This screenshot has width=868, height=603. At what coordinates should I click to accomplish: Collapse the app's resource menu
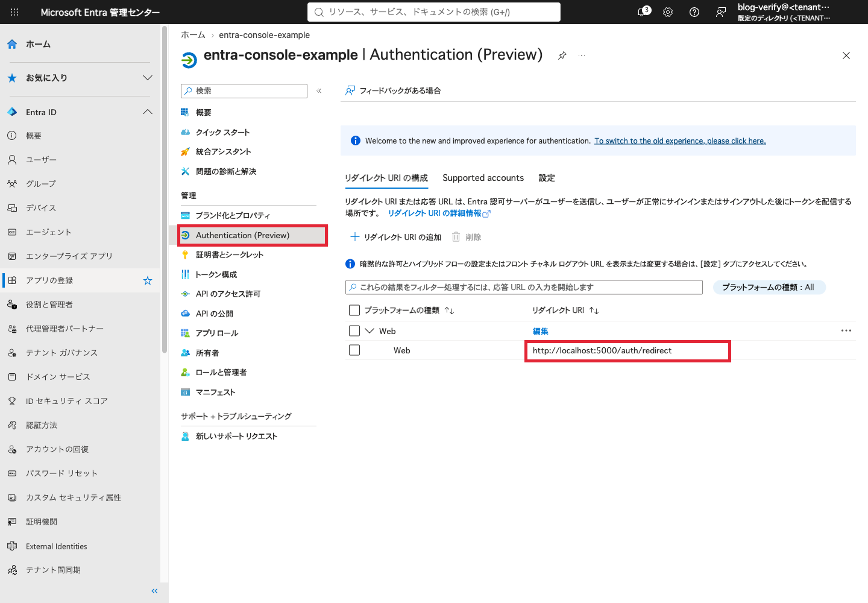coord(319,90)
